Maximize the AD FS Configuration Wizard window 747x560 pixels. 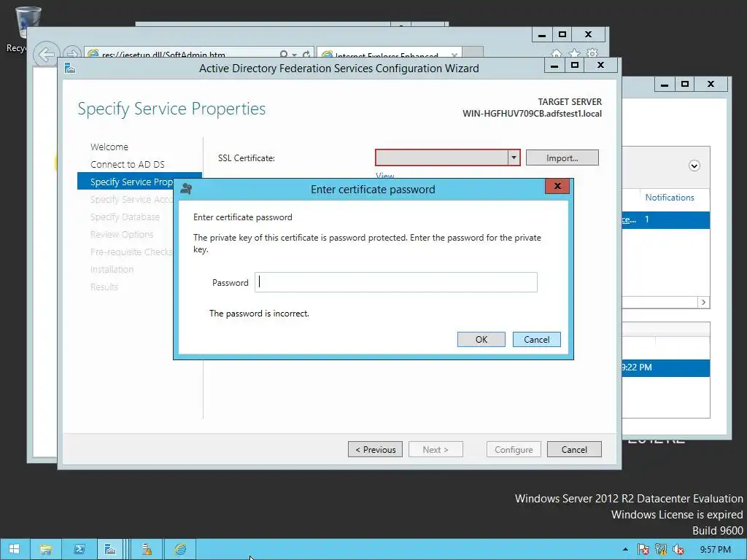click(575, 65)
